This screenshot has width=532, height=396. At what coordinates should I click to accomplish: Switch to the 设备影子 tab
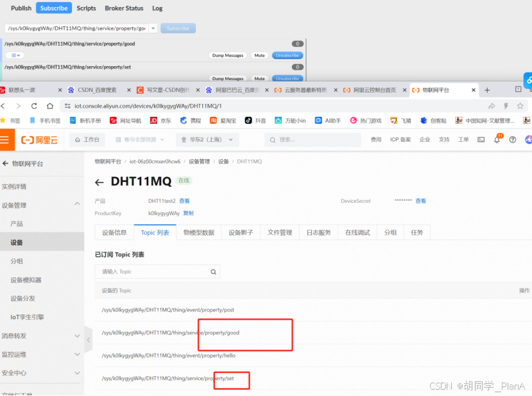pyautogui.click(x=241, y=232)
